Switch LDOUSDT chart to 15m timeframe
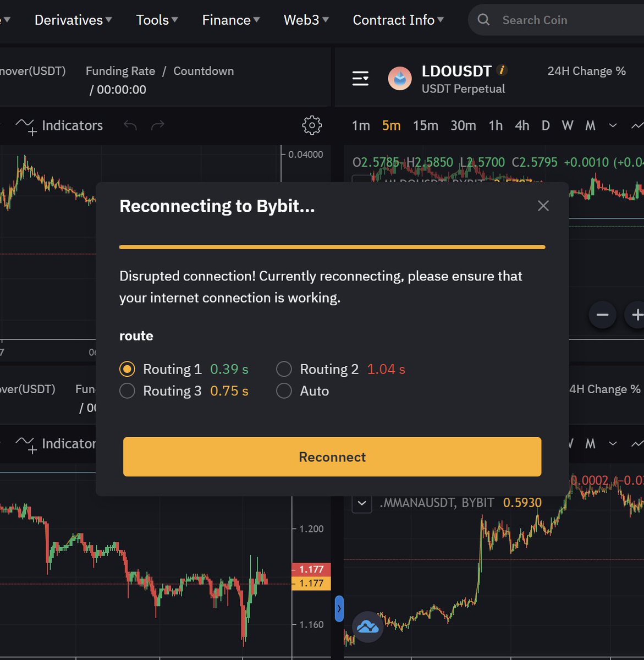 (425, 125)
